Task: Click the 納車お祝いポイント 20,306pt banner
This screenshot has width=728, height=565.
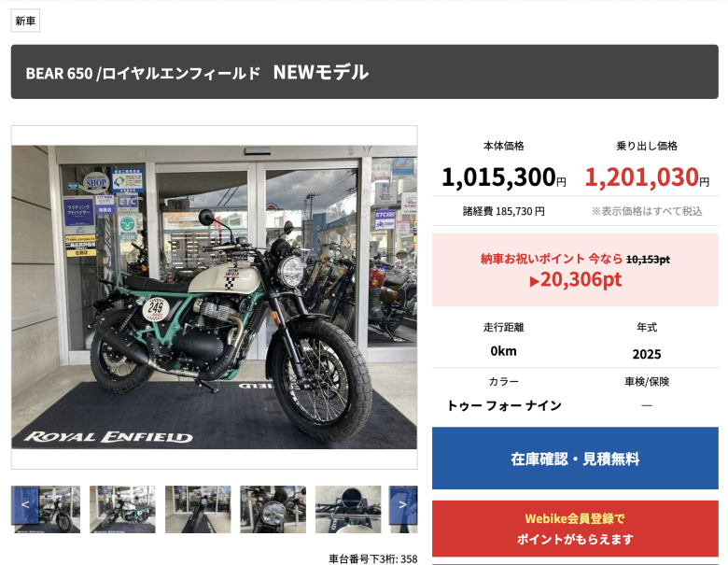Action: point(575,270)
